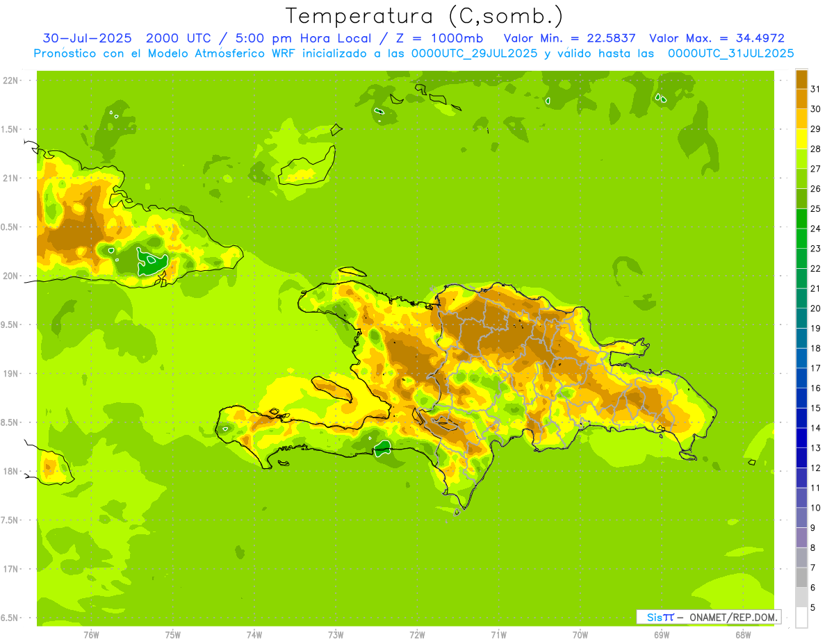Click the colorbar value "27"
The image size is (834, 644).
pos(815,169)
